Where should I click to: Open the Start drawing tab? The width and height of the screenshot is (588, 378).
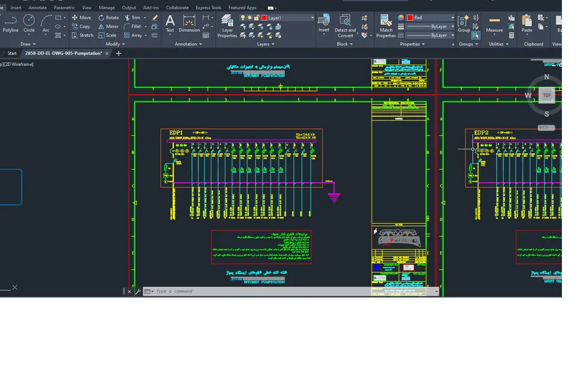pyautogui.click(x=12, y=54)
